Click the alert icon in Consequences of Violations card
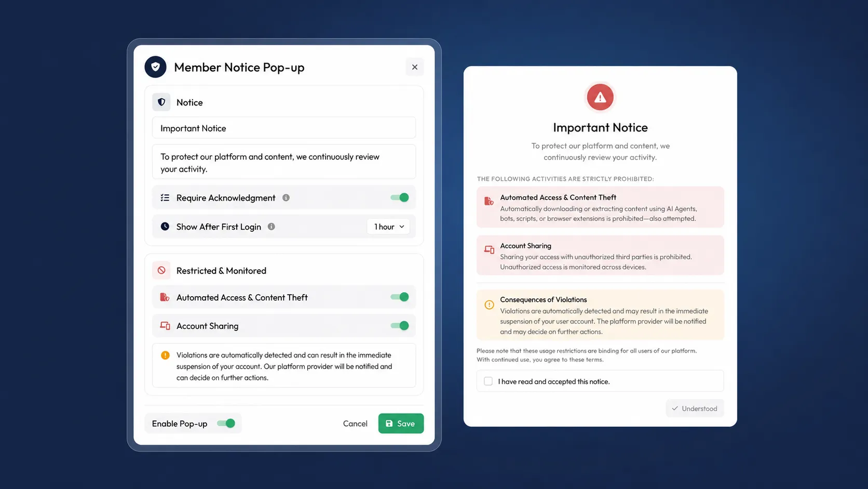868x489 pixels. (489, 305)
